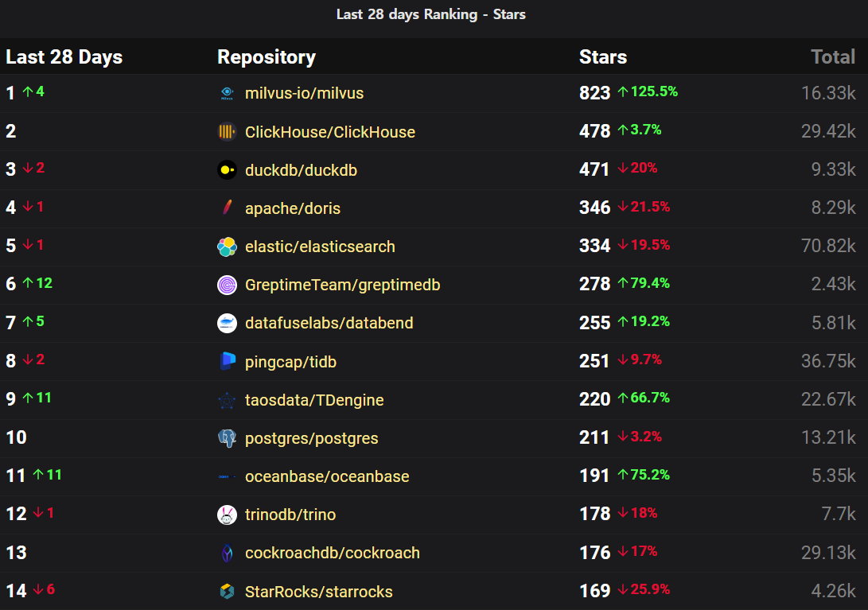Click the panel title Last 28 days Ranking - Stars

pos(430,14)
